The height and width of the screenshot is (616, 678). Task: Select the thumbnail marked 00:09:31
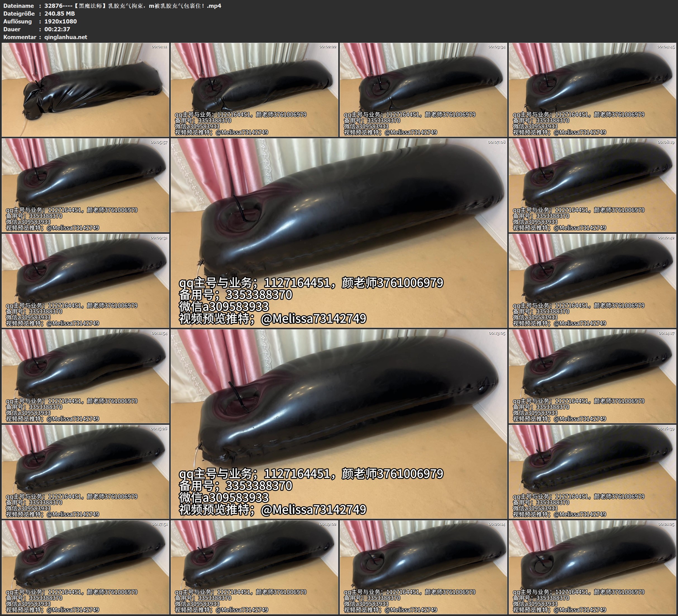[x=85, y=281]
